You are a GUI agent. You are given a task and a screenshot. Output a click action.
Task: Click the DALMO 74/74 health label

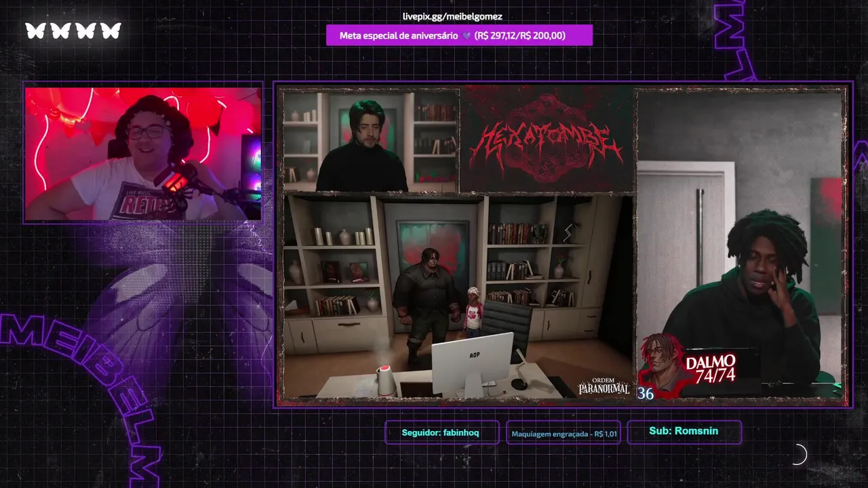(x=711, y=369)
